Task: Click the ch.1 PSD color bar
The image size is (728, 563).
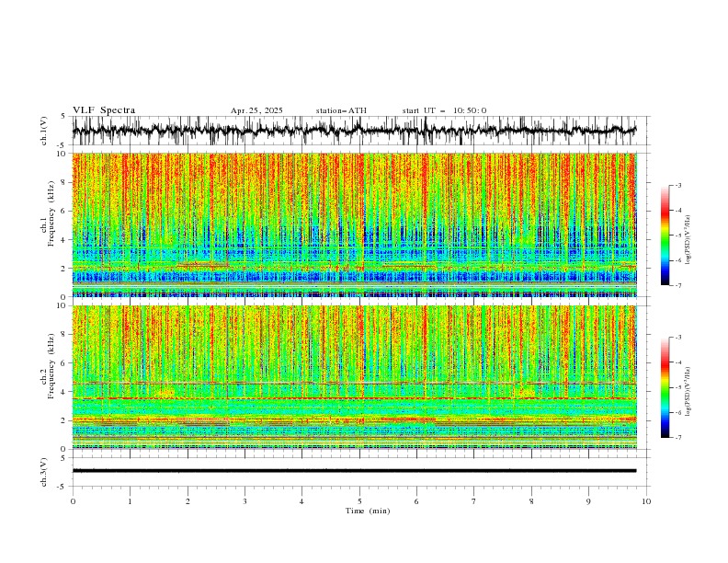Action: click(x=665, y=236)
